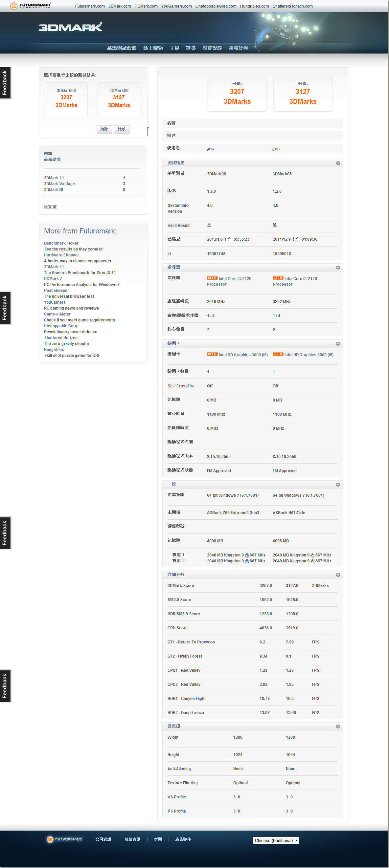Viewport: 389px width, 868px height.
Task: Collapse the 設定值 section arrow
Action: [338, 727]
